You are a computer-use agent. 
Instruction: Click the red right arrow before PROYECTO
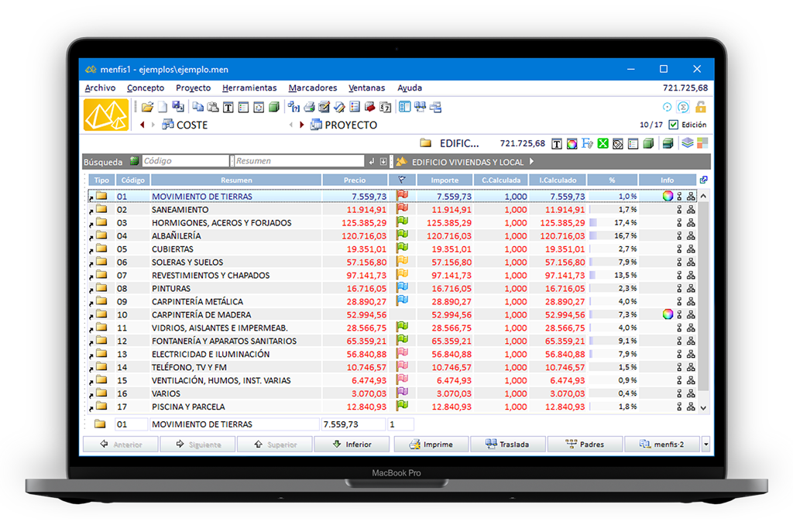[302, 125]
